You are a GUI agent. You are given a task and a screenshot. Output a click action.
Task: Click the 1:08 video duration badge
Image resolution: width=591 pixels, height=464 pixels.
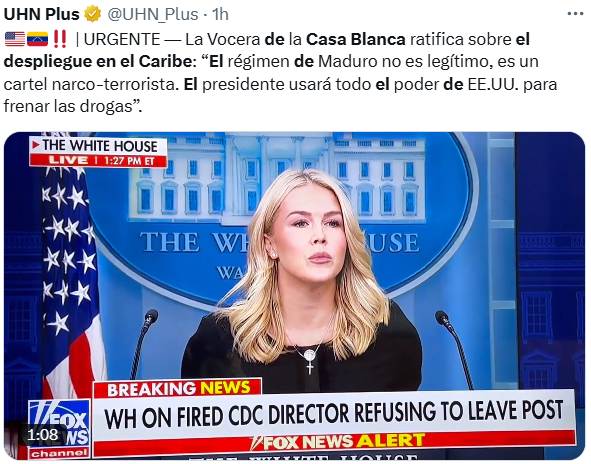click(43, 435)
